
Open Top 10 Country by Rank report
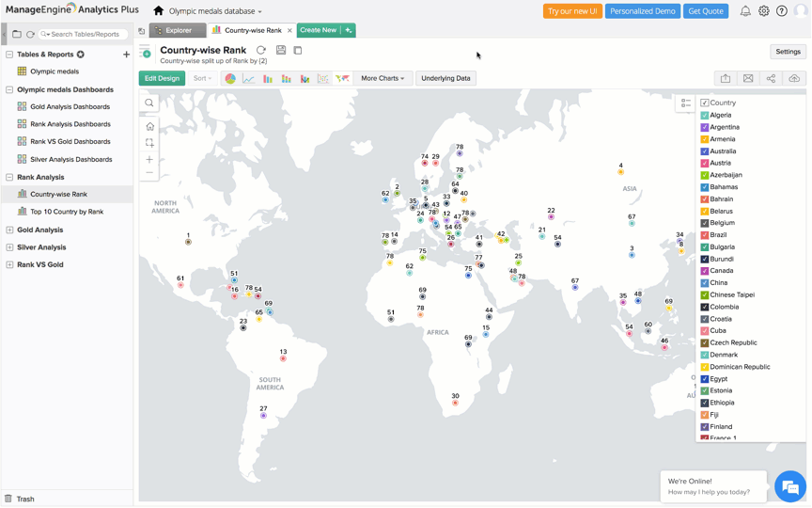click(x=67, y=212)
